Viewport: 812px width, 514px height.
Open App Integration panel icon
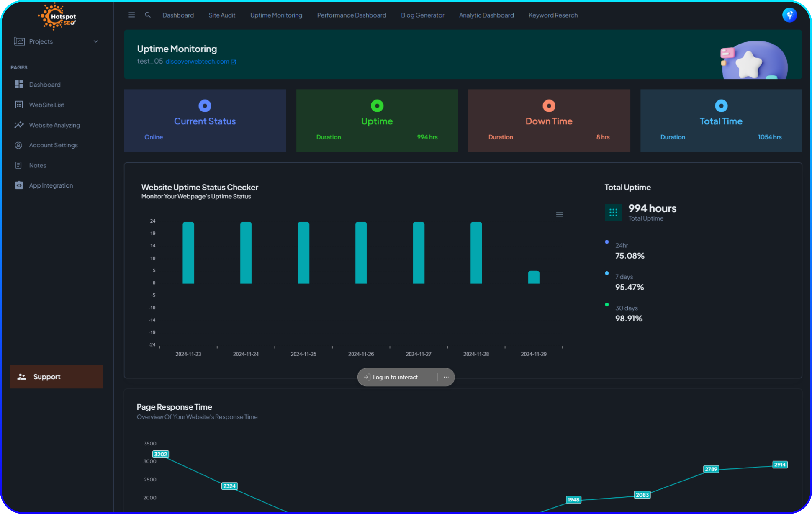point(18,185)
